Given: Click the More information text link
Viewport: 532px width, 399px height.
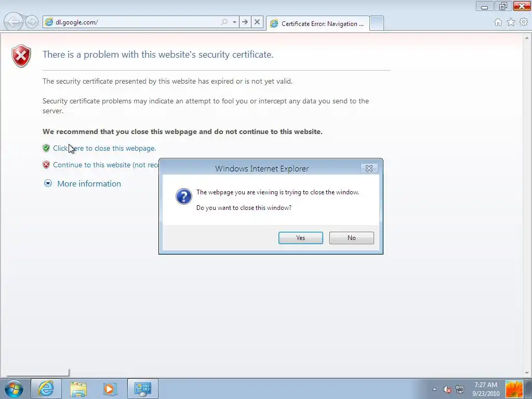Looking at the screenshot, I should pos(89,183).
